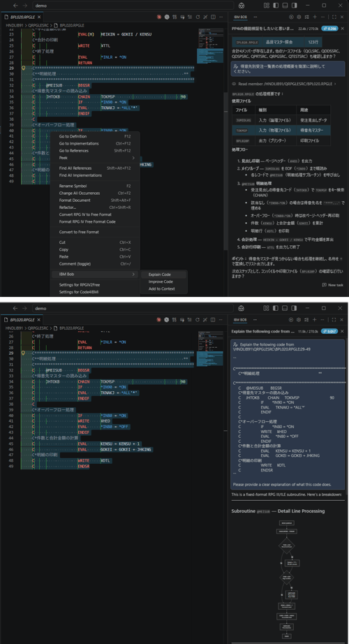Open Bob settings gear in upper panel
The image size is (349, 644).
pos(299,17)
